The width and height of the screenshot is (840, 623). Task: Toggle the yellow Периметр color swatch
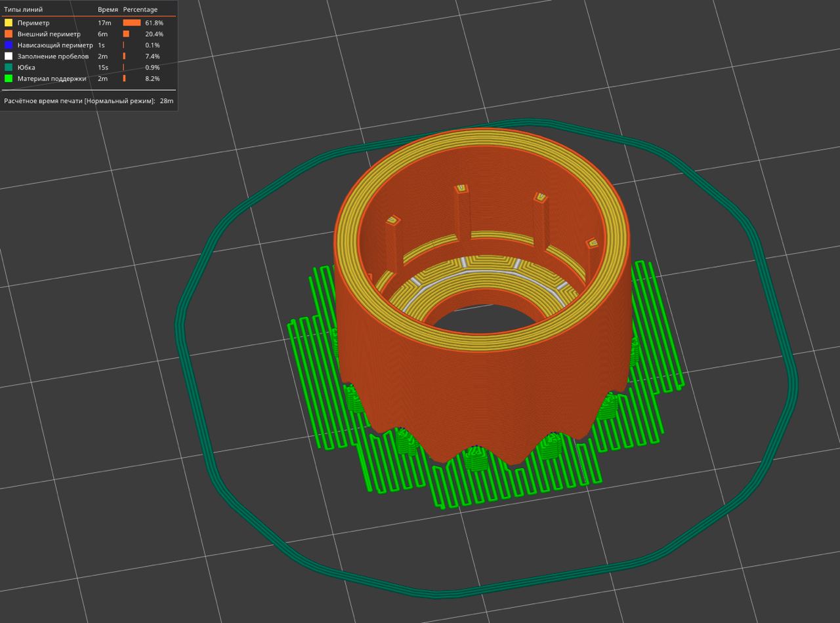9,23
